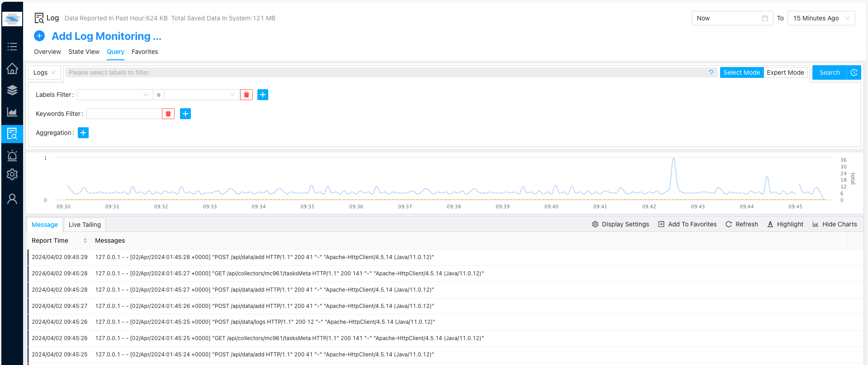Image resolution: width=868 pixels, height=365 pixels.
Task: Click the home icon in sidebar
Action: coord(12,68)
